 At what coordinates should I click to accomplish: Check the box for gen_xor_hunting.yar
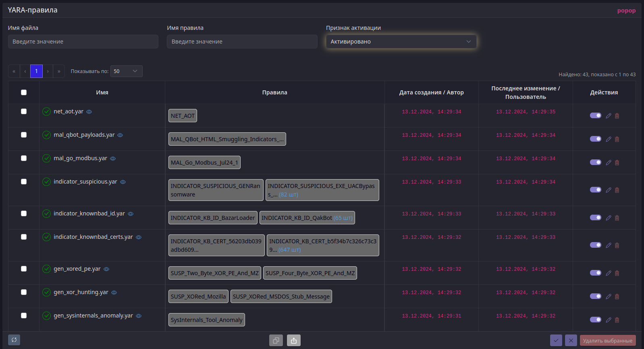[24, 292]
